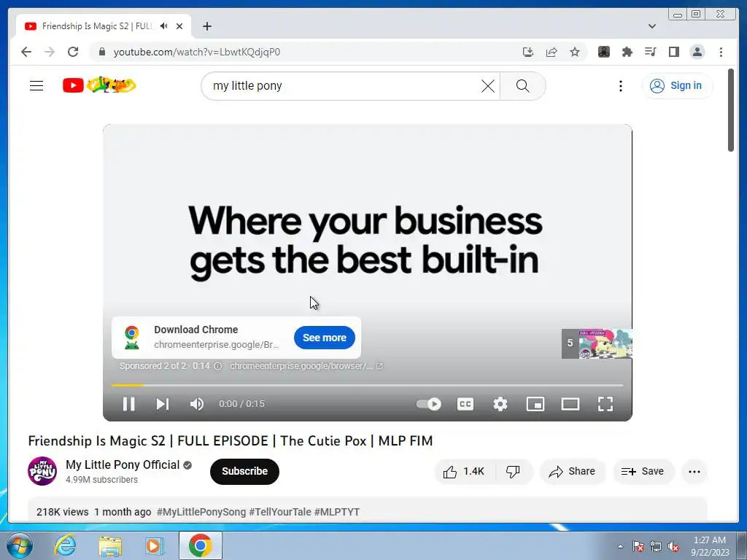Viewport: 747px width, 560px height.
Task: Go forward with the browser forward arrow
Action: click(50, 52)
